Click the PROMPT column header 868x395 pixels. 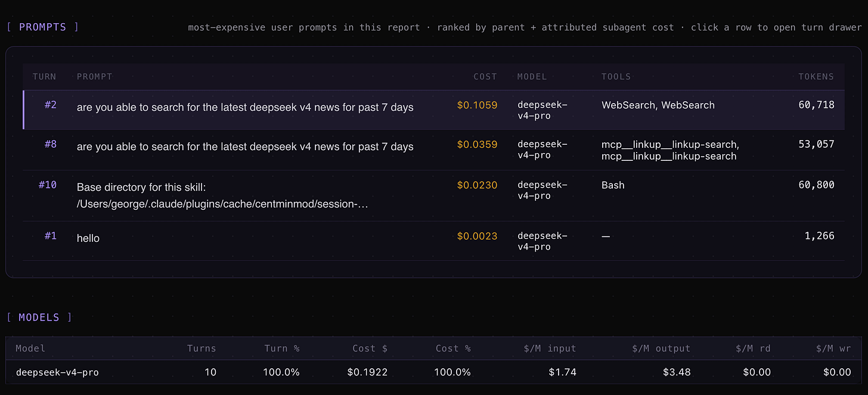pos(95,77)
